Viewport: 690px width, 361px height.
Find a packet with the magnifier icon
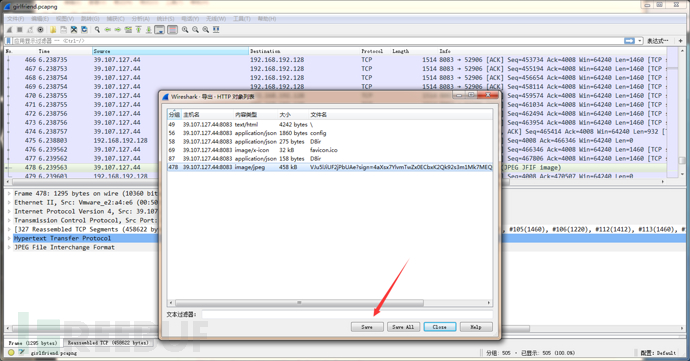[x=97, y=29]
